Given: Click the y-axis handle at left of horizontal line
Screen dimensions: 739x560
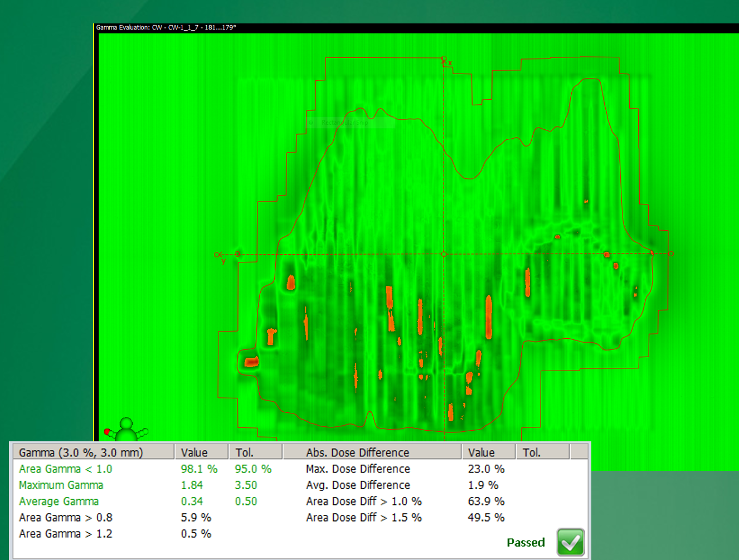Looking at the screenshot, I should (x=218, y=255).
